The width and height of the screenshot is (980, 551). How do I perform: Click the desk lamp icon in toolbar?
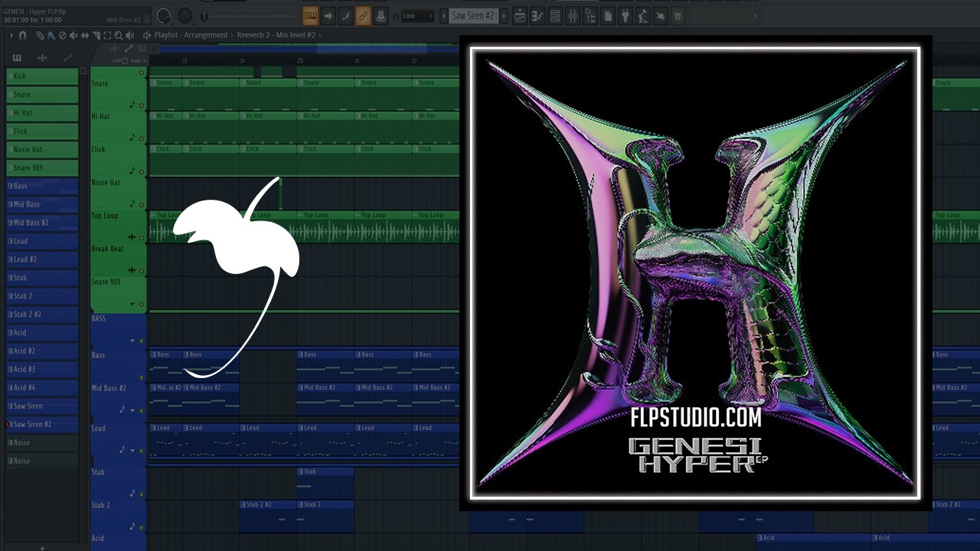[643, 15]
